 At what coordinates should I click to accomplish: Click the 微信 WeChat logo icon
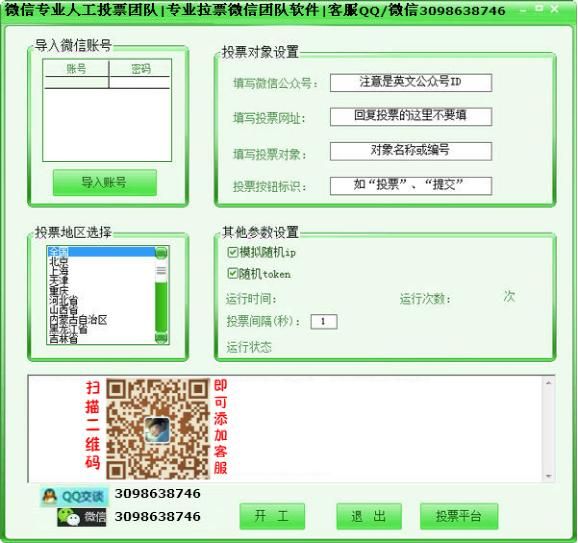[69, 517]
